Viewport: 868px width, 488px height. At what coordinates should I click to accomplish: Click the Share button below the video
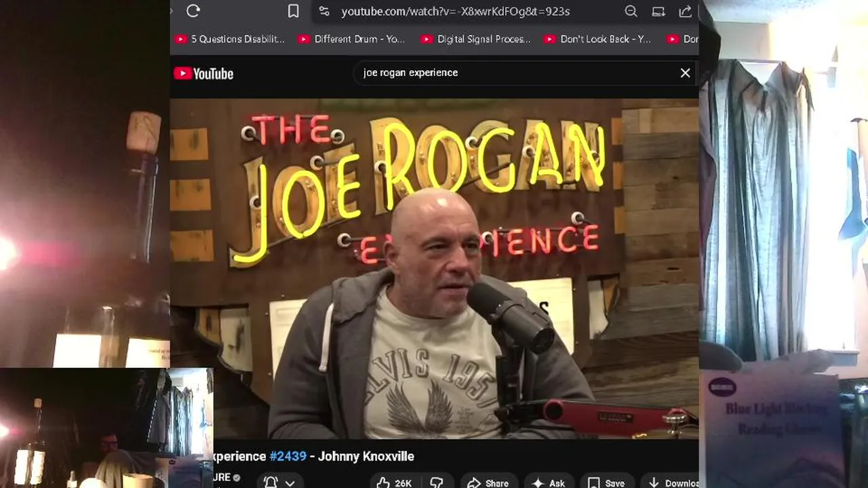(488, 483)
